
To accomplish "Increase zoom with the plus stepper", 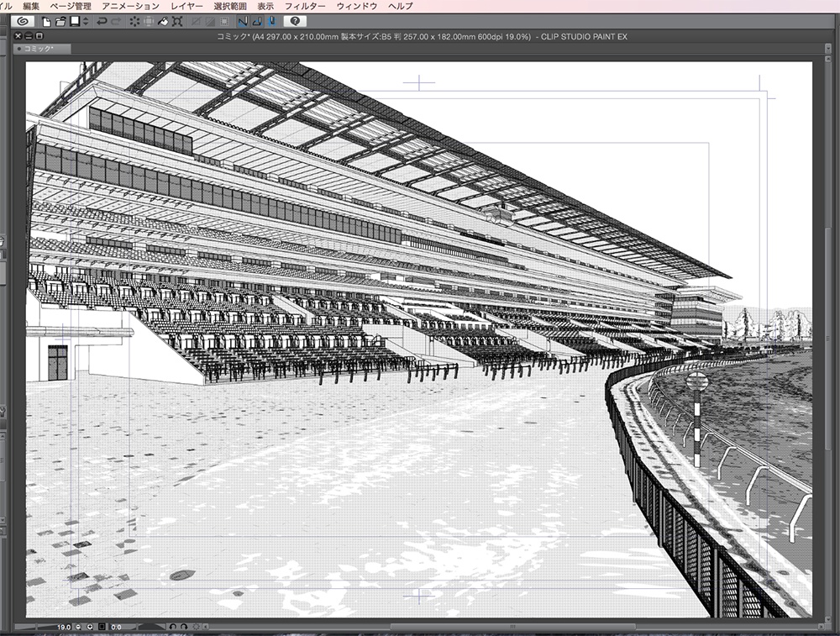I will (90, 626).
